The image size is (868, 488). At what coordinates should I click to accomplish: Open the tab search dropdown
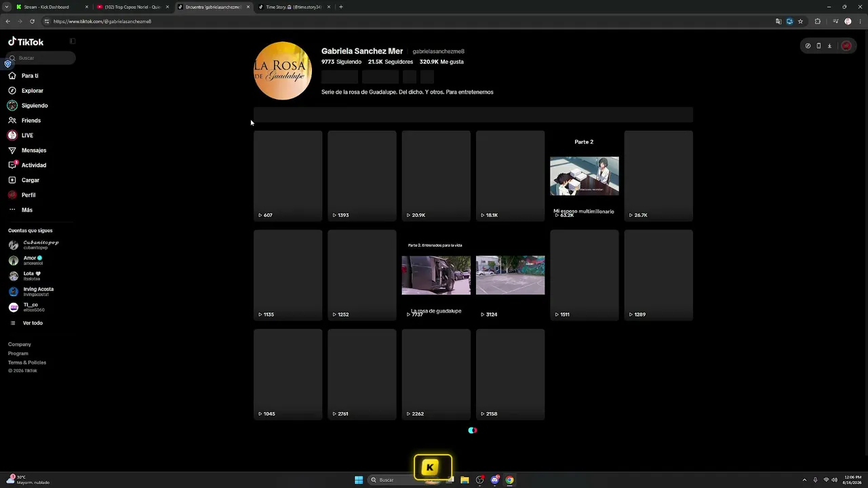[7, 7]
